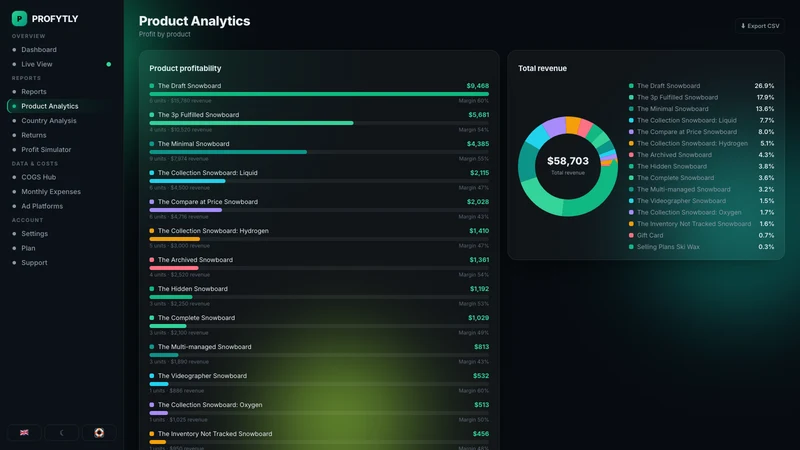Click The Hidden Snowboard legend entry
The width and height of the screenshot is (800, 450).
702,166
